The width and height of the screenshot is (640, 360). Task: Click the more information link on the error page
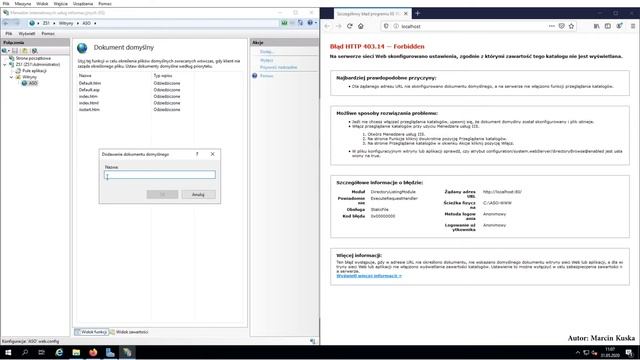(369, 276)
